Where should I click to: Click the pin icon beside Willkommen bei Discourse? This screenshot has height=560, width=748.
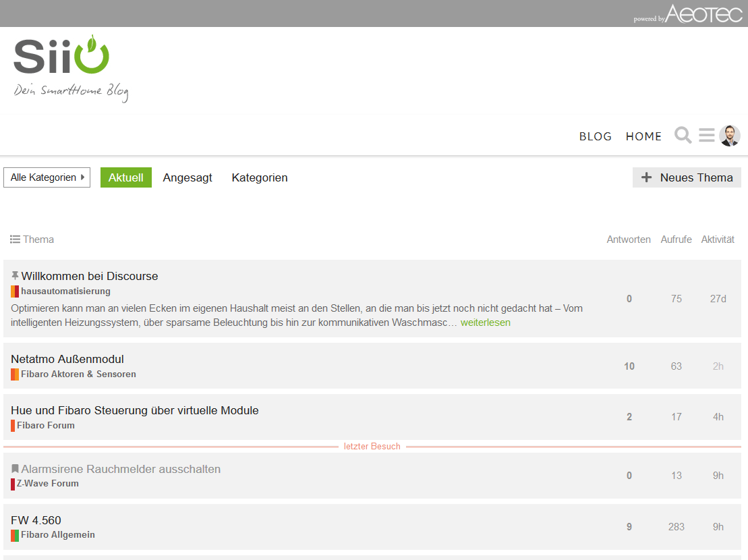click(x=15, y=276)
